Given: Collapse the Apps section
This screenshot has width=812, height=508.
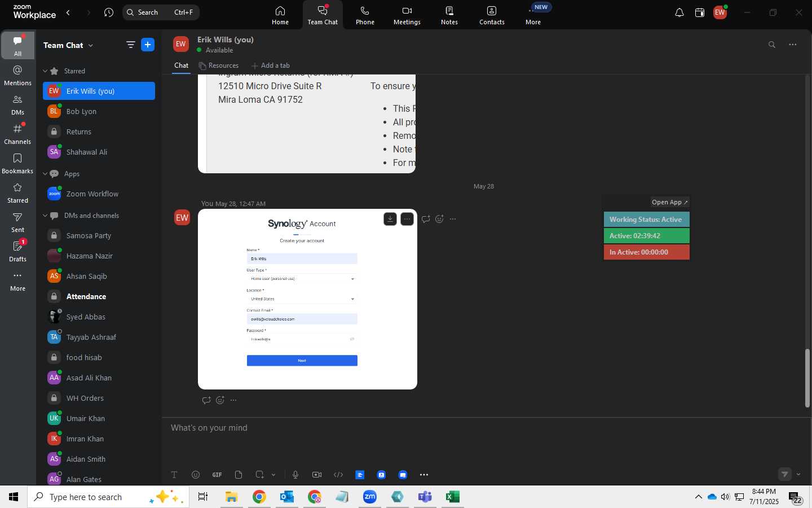Looking at the screenshot, I should 45,174.
